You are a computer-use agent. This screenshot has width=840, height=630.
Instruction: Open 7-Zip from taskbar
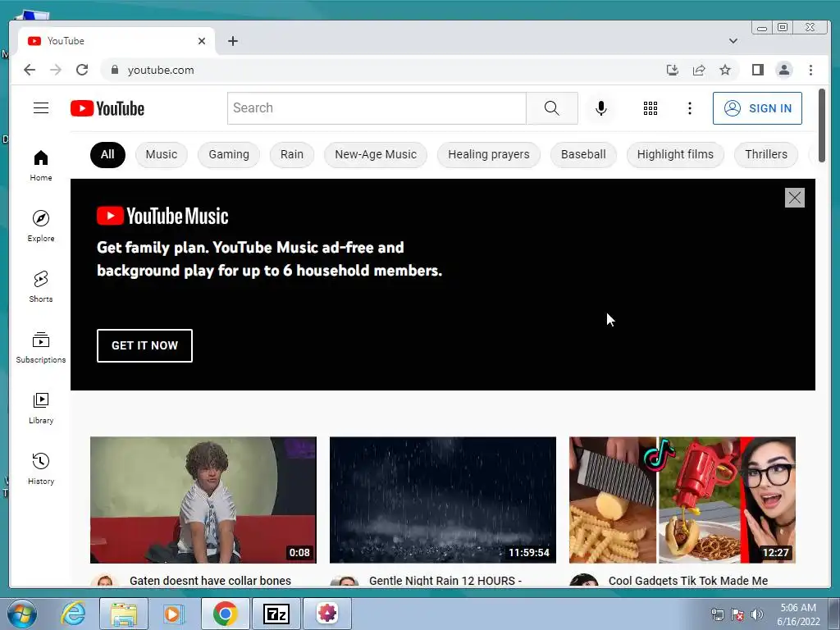(x=276, y=614)
